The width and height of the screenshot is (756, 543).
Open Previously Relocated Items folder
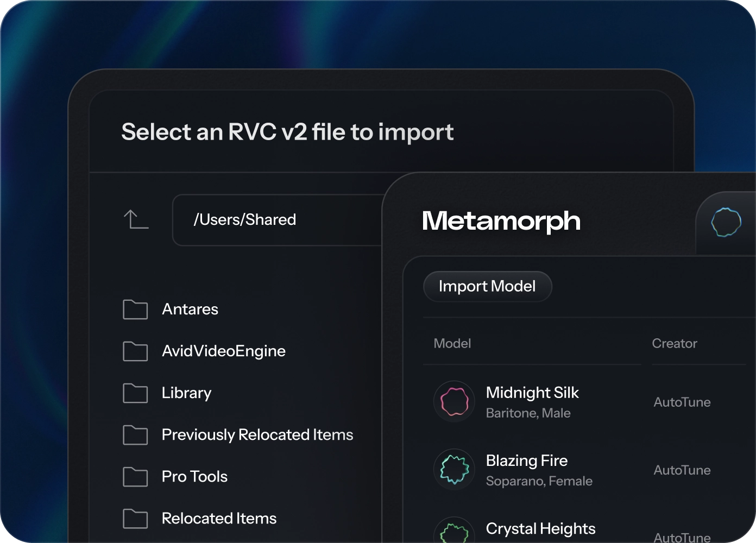click(257, 434)
